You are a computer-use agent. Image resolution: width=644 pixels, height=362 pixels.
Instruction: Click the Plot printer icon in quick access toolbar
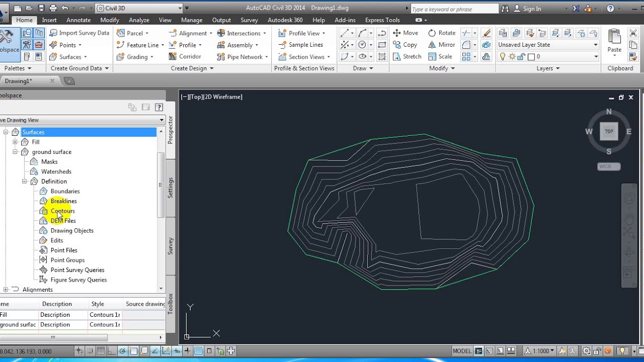point(53,8)
